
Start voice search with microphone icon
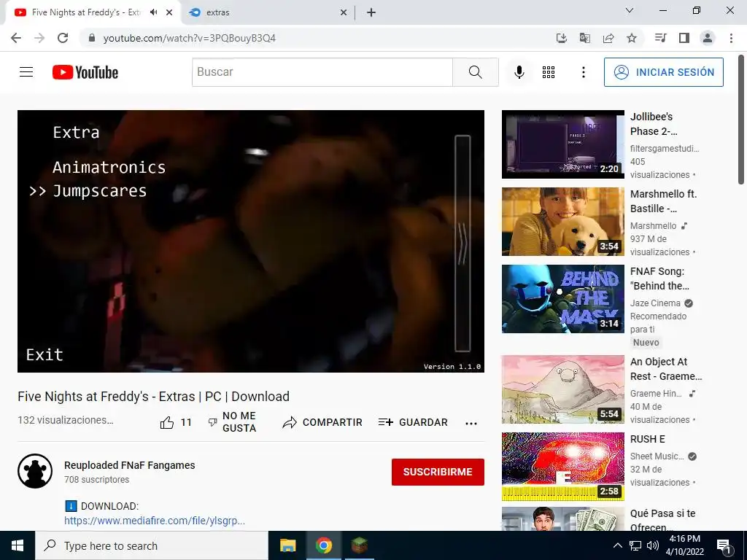pyautogui.click(x=519, y=72)
